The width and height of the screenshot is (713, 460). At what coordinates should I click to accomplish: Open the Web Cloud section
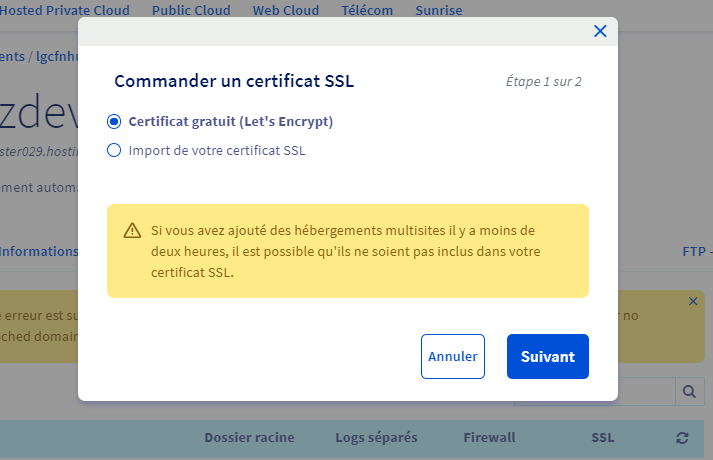(286, 11)
